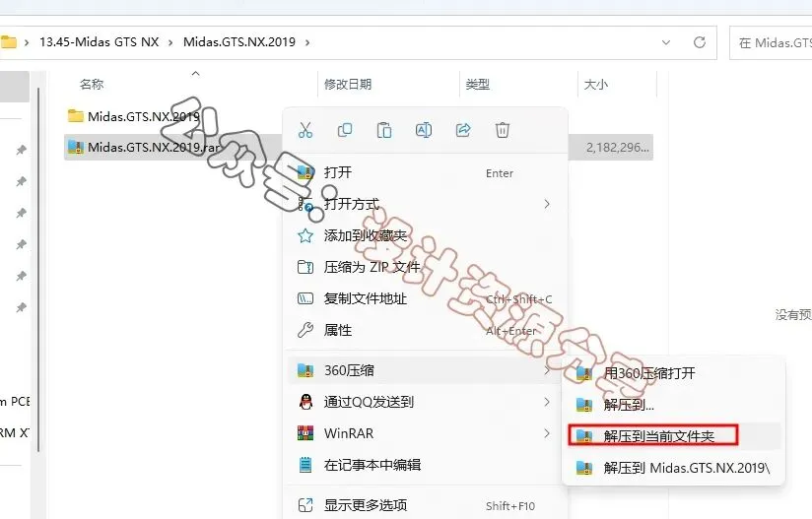Open the 打开方式 submenu

pos(425,204)
